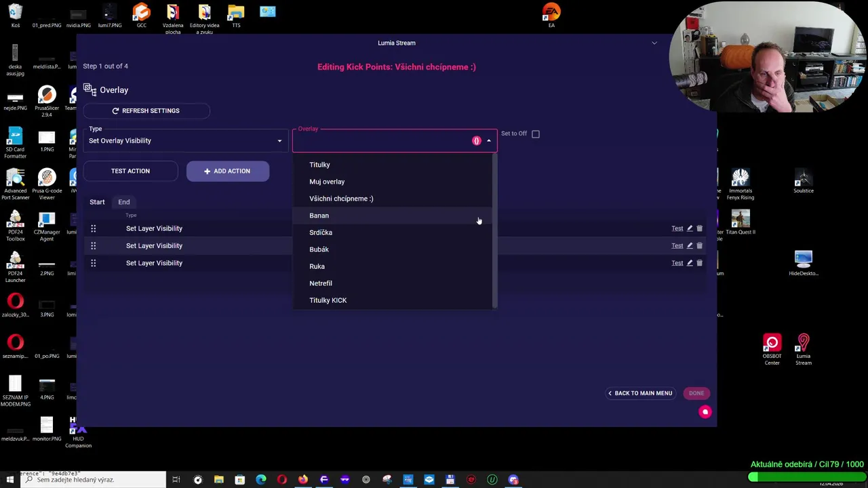Open Microsoft Edge from the taskbar

(261, 480)
